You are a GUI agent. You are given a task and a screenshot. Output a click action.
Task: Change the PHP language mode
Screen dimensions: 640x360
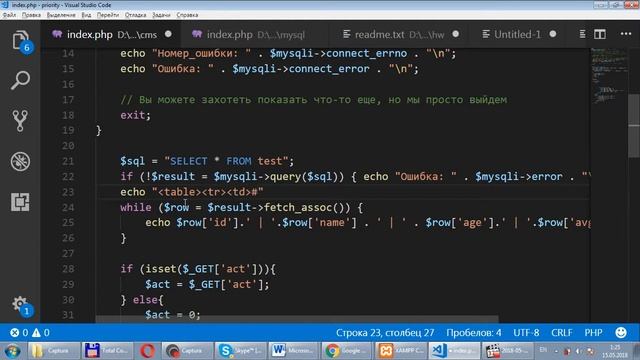pyautogui.click(x=593, y=333)
